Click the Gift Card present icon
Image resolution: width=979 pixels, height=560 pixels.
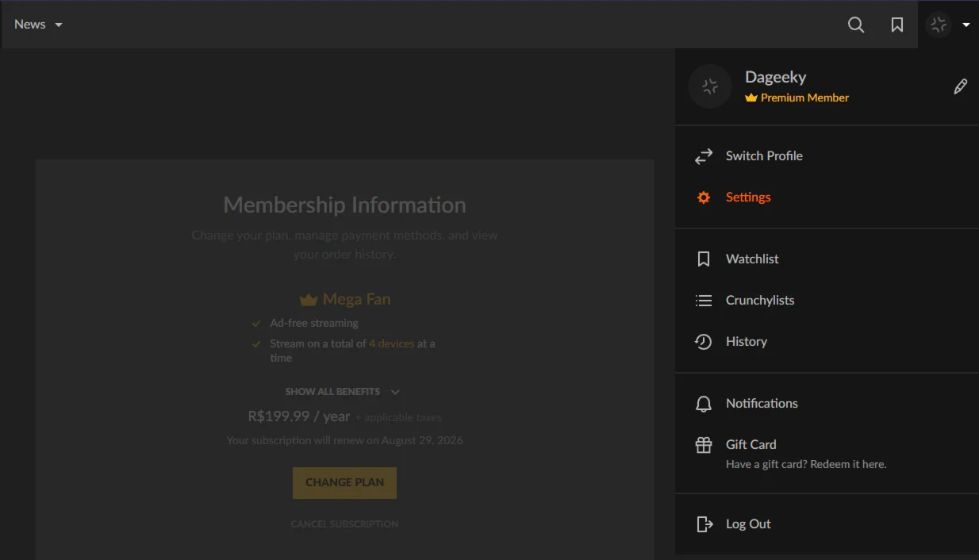(x=704, y=445)
